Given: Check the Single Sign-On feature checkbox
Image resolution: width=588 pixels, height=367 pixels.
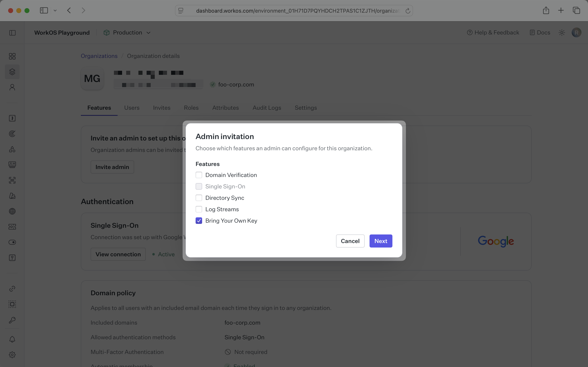Looking at the screenshot, I should click(x=199, y=186).
